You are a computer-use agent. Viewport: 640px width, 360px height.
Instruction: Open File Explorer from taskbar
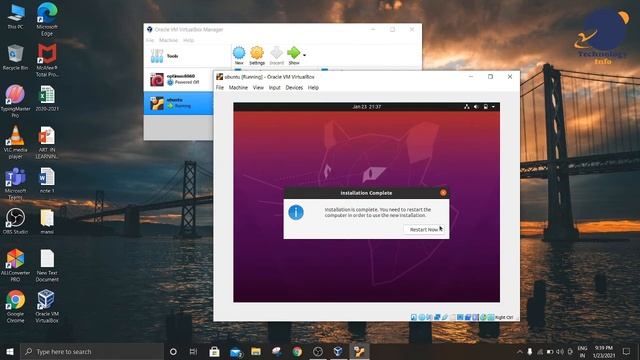coord(256,351)
